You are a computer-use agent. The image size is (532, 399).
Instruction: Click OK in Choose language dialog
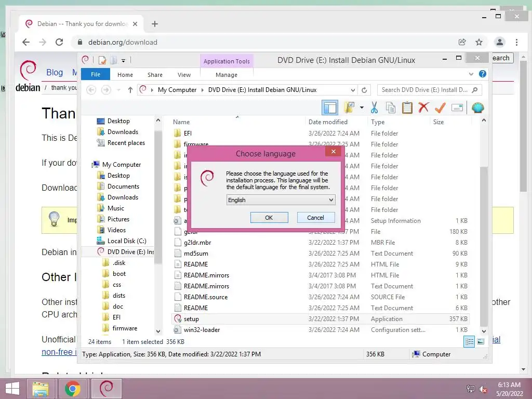coord(269,218)
